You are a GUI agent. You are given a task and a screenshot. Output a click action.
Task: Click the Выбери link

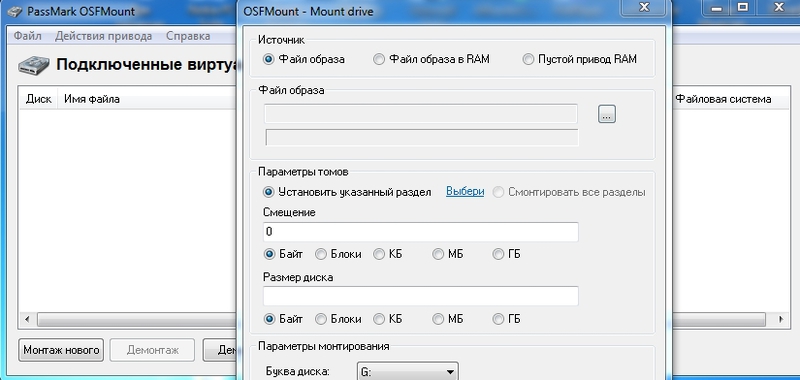coord(465,192)
